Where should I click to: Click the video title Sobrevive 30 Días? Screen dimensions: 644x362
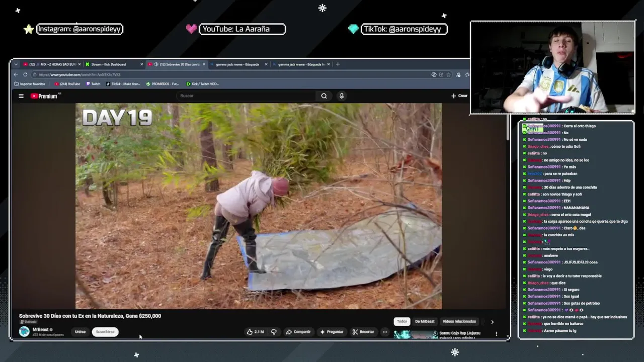click(x=90, y=316)
